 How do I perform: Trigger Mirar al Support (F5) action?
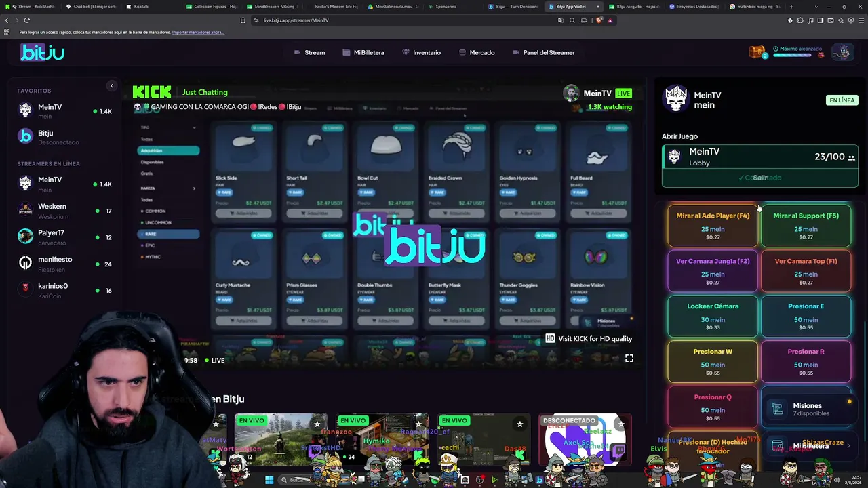(806, 226)
